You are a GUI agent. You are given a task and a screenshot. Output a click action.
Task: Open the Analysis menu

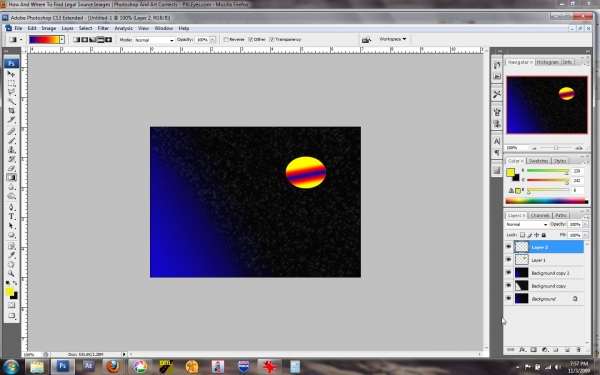[x=123, y=28]
